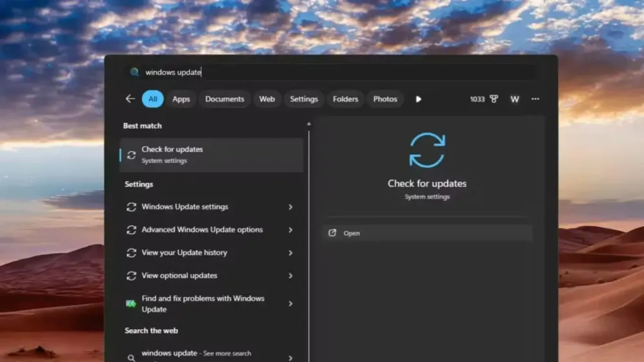Image resolution: width=644 pixels, height=362 pixels.
Task: Open Find and fix problems with Windows Update
Action: point(211,303)
